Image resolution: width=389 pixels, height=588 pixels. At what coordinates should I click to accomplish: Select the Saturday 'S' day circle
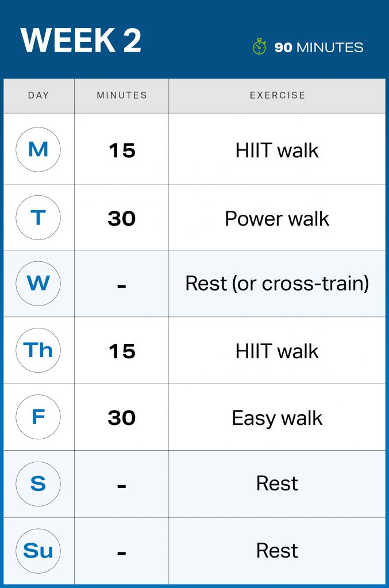click(38, 483)
